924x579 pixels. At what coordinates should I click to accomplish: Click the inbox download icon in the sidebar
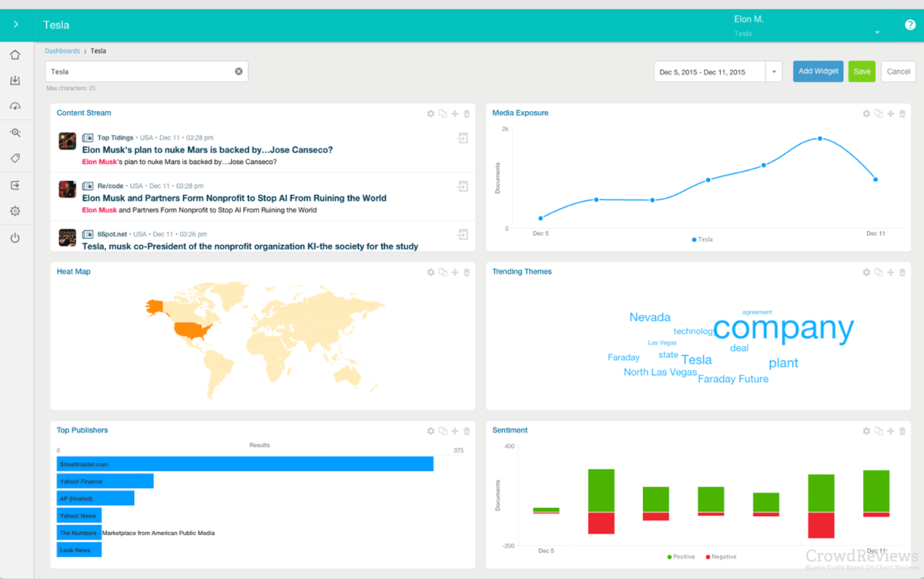[x=15, y=81]
